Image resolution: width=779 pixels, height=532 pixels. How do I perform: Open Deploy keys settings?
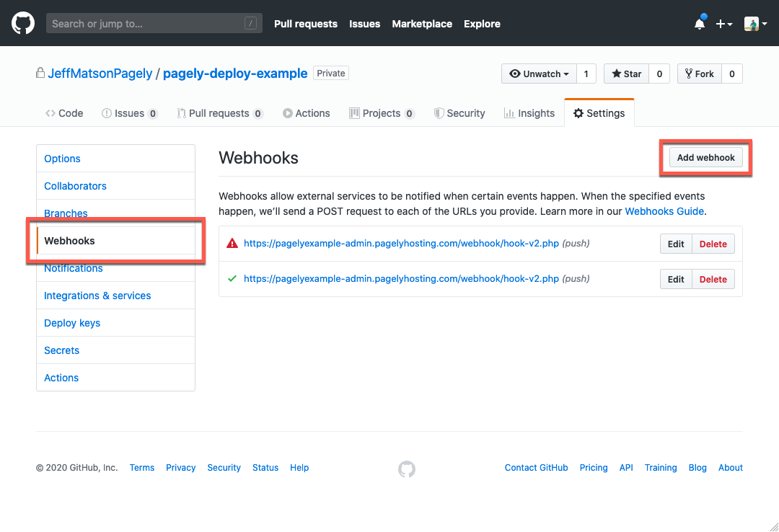[115, 323]
